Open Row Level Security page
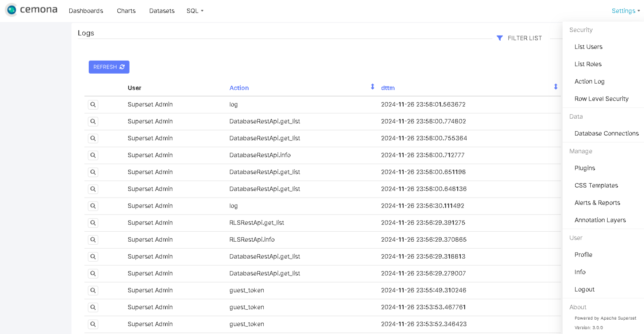Viewport: 644px width, 334px height. coord(601,99)
